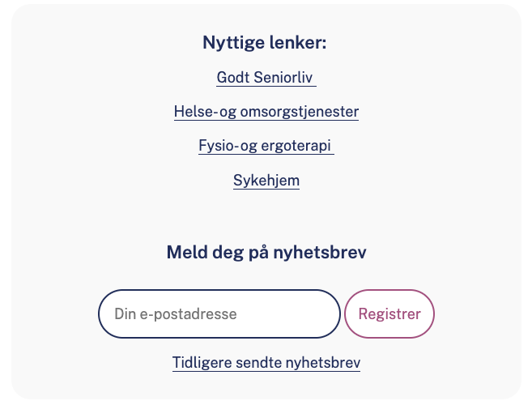Submit newsletter signup with Registrer

click(389, 313)
